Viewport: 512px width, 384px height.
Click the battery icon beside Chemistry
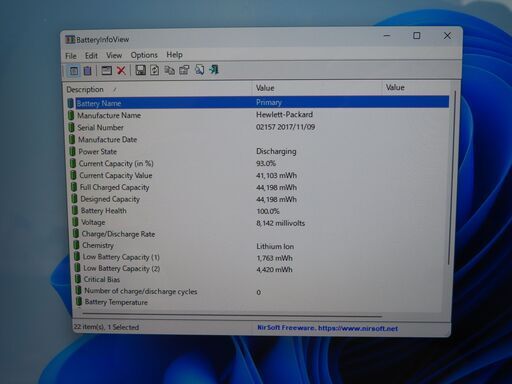(x=76, y=245)
